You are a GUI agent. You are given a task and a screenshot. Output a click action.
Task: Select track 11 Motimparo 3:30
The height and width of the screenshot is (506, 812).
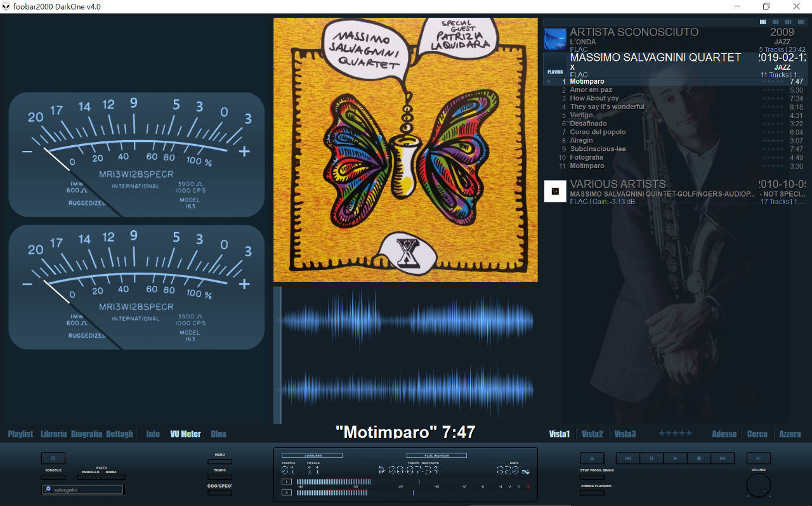click(676, 166)
